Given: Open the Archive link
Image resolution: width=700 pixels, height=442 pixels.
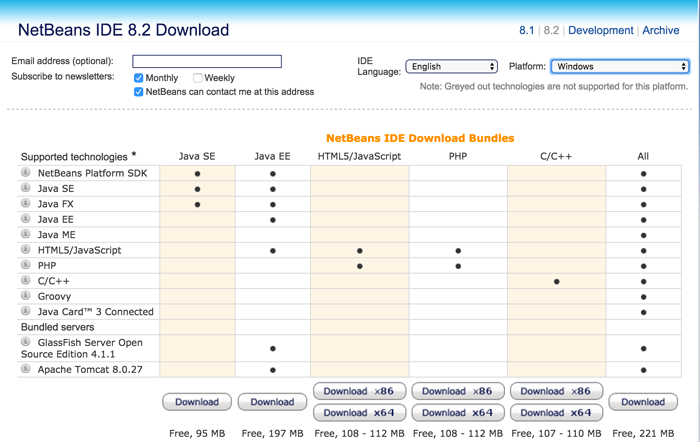Looking at the screenshot, I should (x=661, y=30).
